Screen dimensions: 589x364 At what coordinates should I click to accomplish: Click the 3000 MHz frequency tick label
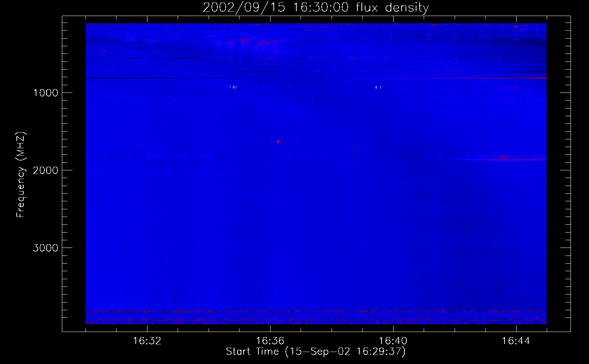(46, 248)
